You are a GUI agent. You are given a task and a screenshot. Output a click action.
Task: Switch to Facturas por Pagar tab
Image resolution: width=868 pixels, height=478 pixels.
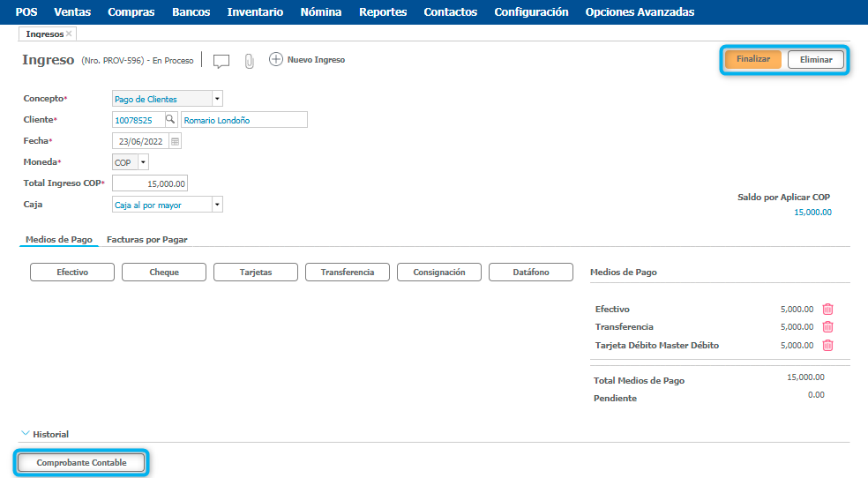(x=146, y=239)
